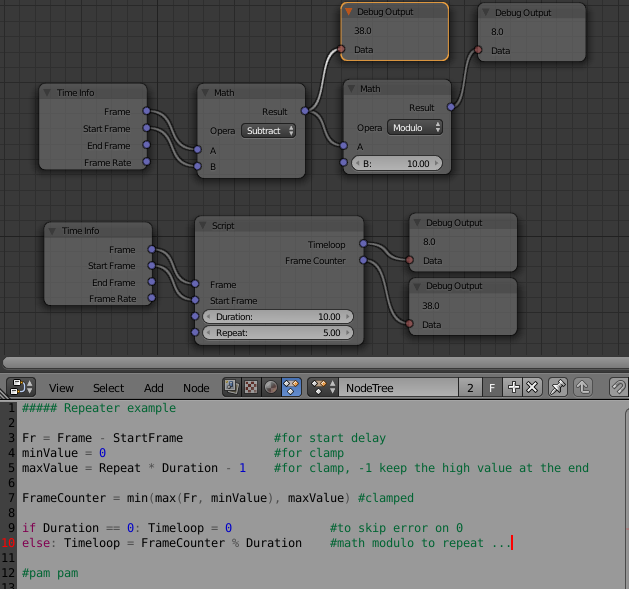Open the Node menu

coord(196,388)
